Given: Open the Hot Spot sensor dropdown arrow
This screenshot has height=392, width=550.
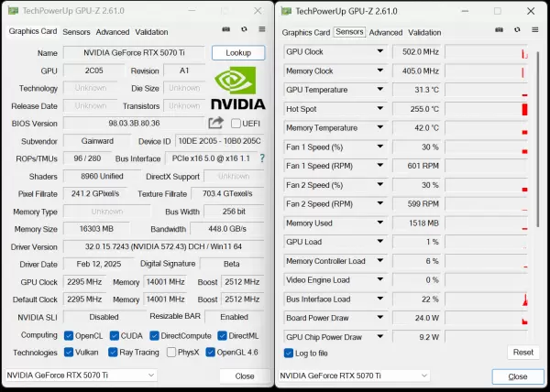Looking at the screenshot, I should pos(379,109).
